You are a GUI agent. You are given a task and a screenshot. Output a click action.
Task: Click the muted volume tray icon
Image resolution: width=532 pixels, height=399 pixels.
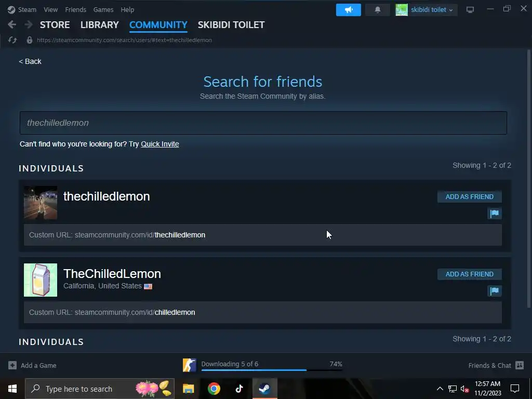pyautogui.click(x=464, y=389)
